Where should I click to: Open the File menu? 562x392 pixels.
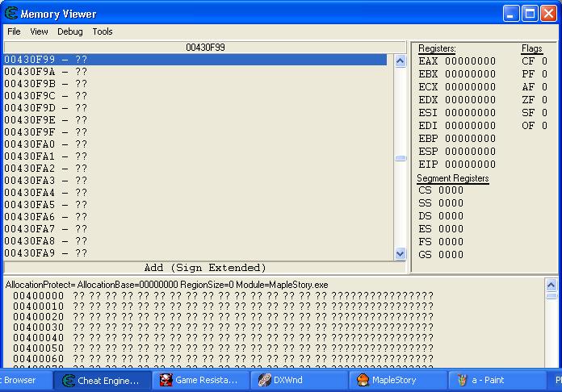click(x=14, y=31)
